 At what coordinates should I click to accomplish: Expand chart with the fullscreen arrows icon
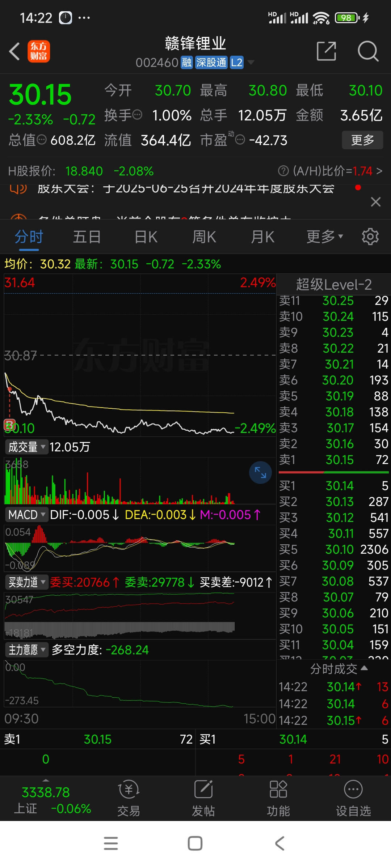point(260,472)
